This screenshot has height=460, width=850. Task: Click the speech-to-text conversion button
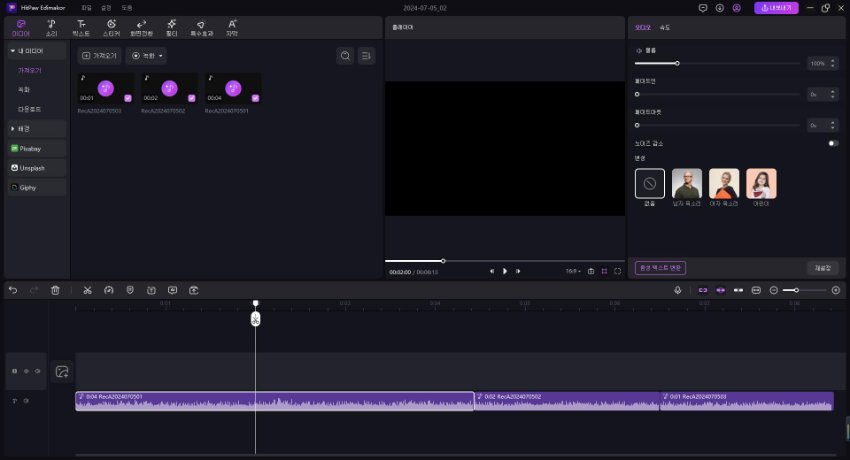point(660,268)
